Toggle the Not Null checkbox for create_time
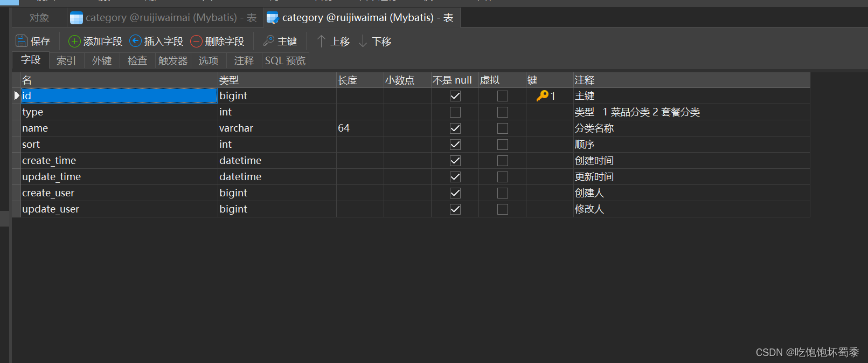This screenshot has width=868, height=363. [x=455, y=161]
